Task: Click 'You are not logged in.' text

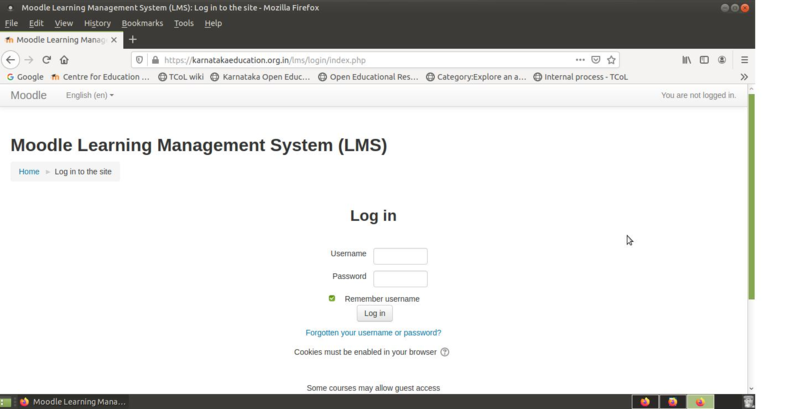Action: point(698,95)
